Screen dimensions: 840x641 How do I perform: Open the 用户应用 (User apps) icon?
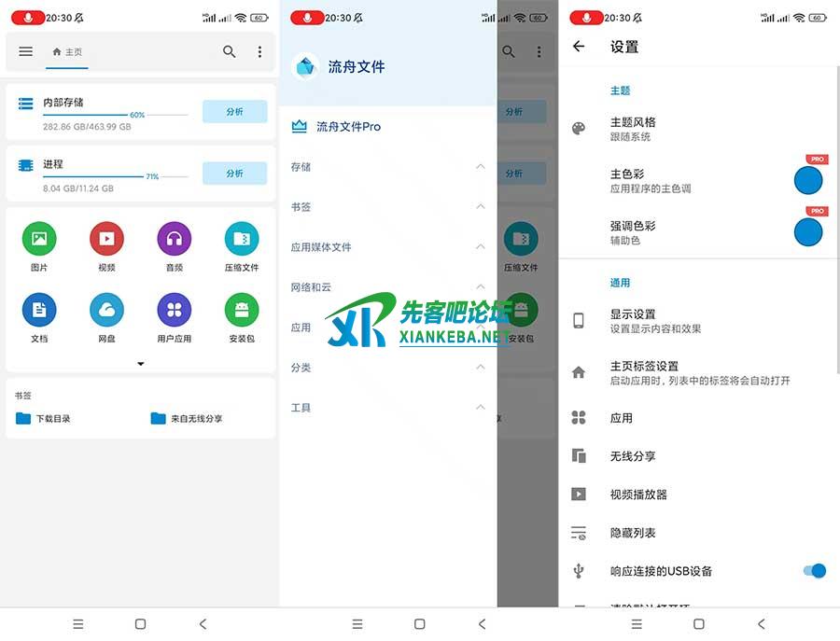click(174, 310)
